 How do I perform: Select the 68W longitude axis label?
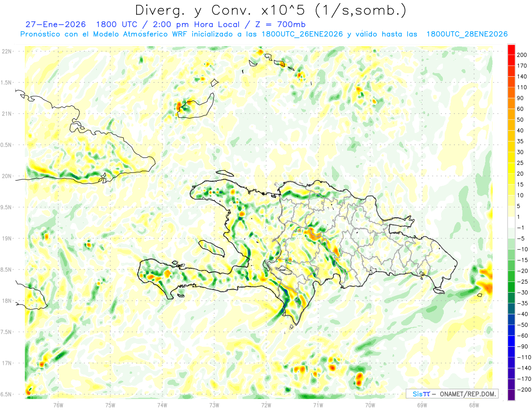(x=474, y=405)
